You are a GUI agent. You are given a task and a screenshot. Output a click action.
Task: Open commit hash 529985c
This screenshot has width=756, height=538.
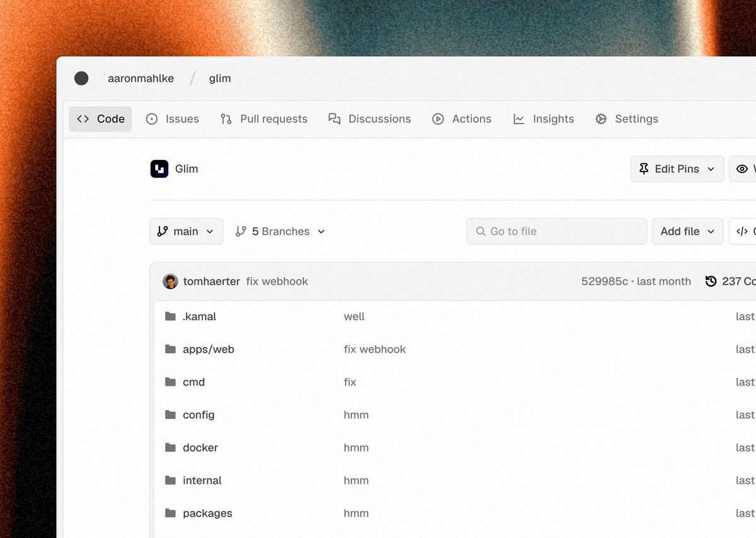click(604, 282)
